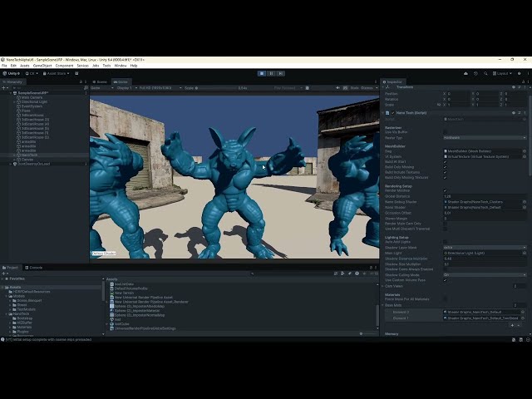The image size is (532, 399).
Task: Add an element to Base Mats
Action: click(512, 325)
